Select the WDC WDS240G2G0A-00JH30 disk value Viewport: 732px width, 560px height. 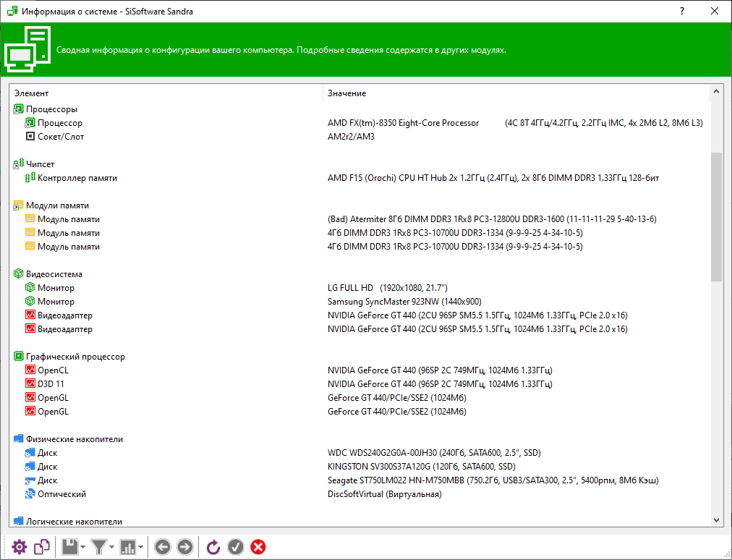pos(434,453)
